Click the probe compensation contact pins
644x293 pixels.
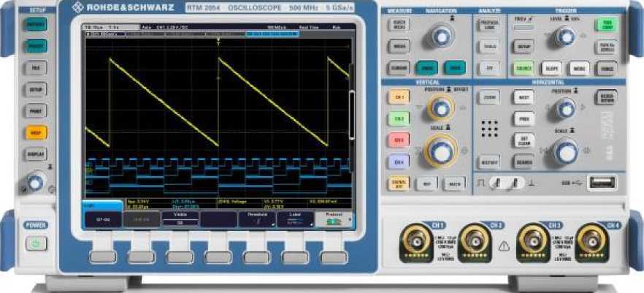pos(506,183)
